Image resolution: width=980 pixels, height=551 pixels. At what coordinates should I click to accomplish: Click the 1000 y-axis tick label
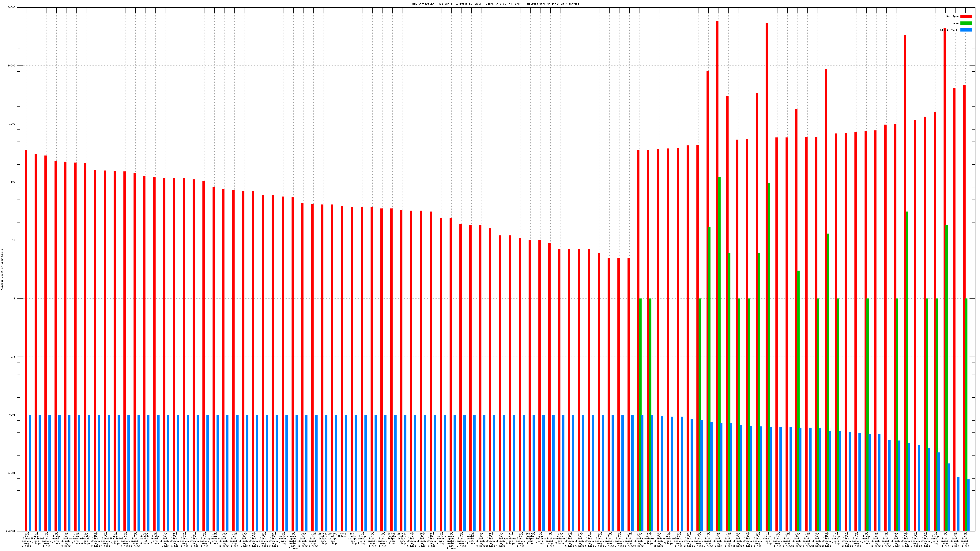pyautogui.click(x=13, y=124)
